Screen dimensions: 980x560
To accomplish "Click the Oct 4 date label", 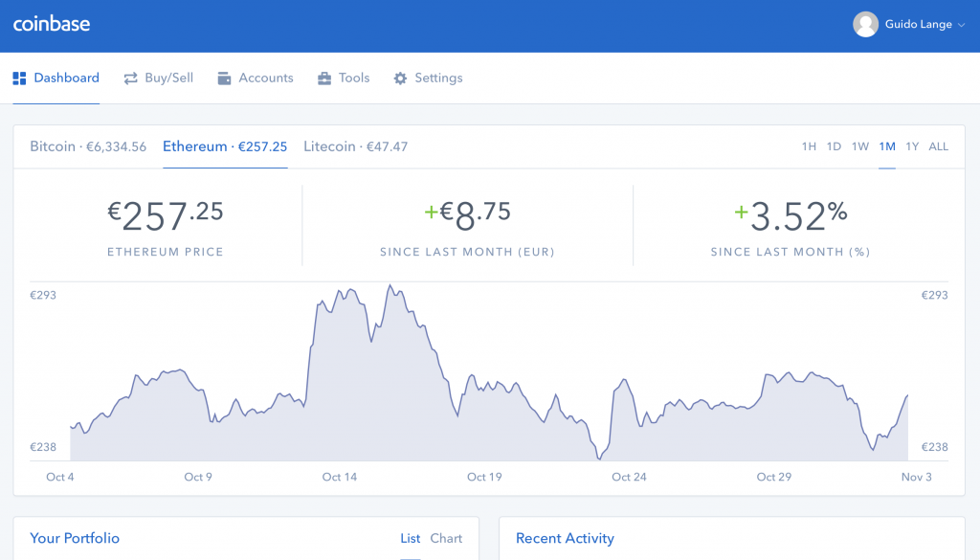I will coord(60,477).
